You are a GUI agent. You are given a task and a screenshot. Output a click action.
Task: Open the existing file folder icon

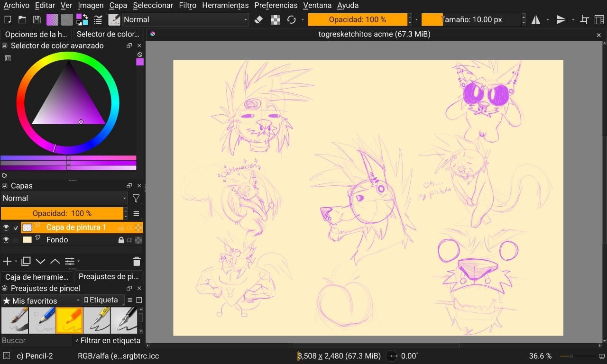(22, 19)
